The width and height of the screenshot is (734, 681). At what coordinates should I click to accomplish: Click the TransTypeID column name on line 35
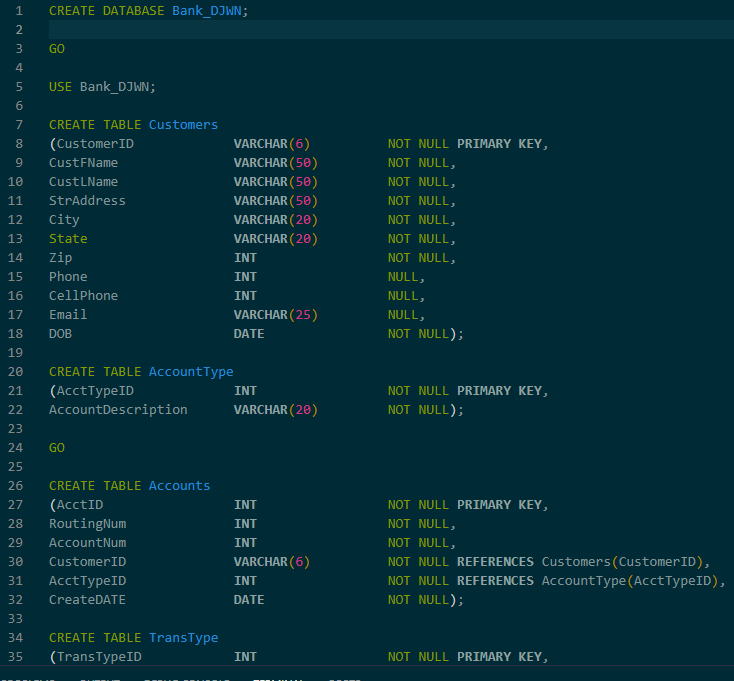(99, 657)
